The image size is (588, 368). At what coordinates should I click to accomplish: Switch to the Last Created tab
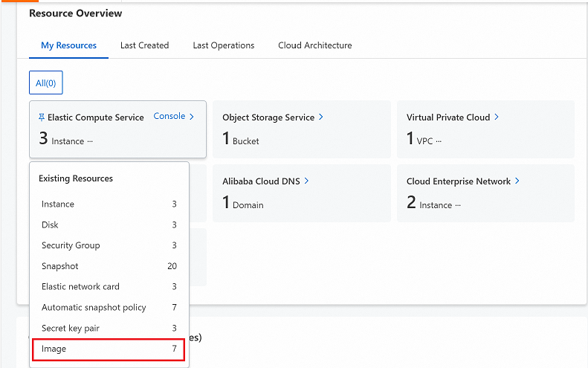click(x=144, y=45)
